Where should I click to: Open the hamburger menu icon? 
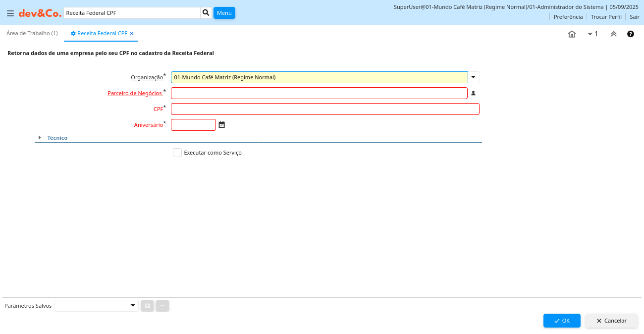tap(10, 13)
